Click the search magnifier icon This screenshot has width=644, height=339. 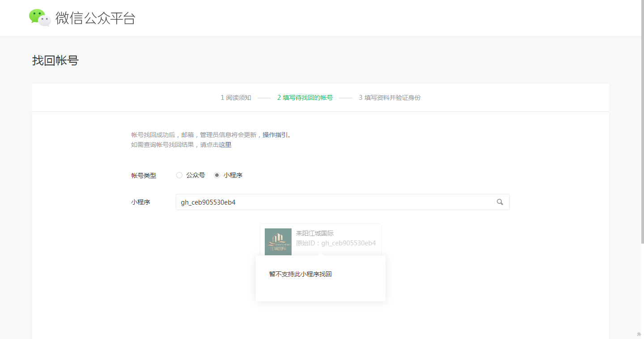point(500,202)
